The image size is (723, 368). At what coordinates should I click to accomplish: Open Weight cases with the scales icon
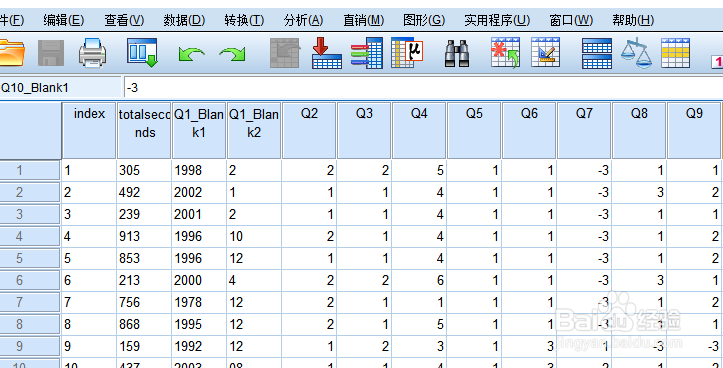pos(636,53)
